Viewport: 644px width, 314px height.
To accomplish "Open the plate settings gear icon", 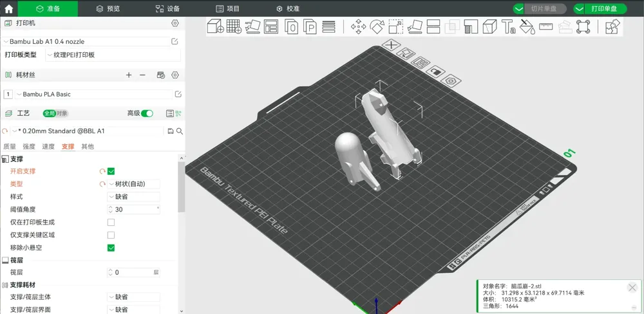I will click(451, 81).
